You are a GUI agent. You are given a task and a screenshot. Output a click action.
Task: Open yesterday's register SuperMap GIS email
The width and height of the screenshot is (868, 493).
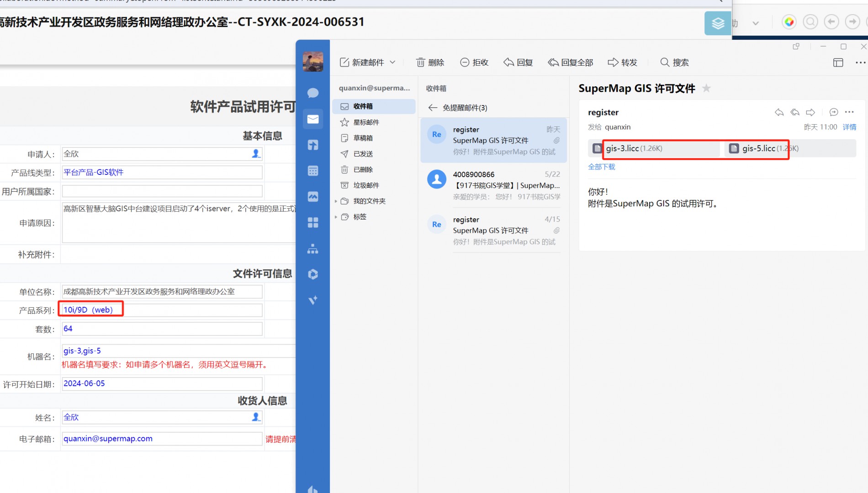[x=493, y=141]
